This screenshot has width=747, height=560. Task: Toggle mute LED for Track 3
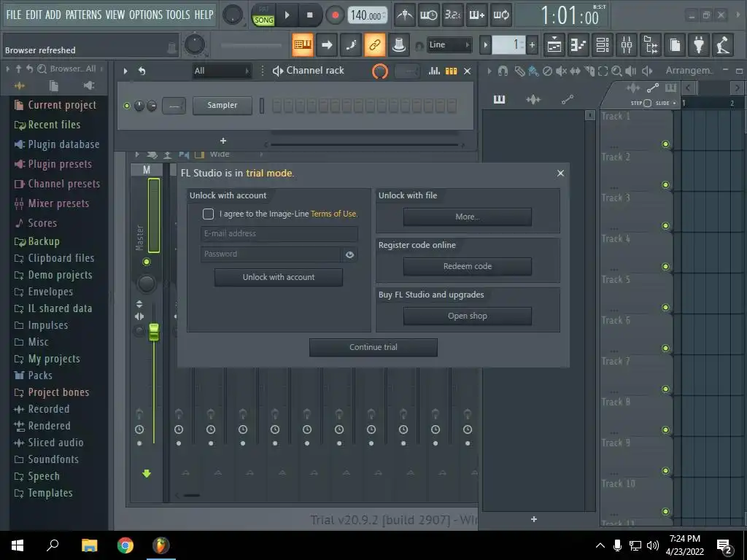[x=665, y=226]
